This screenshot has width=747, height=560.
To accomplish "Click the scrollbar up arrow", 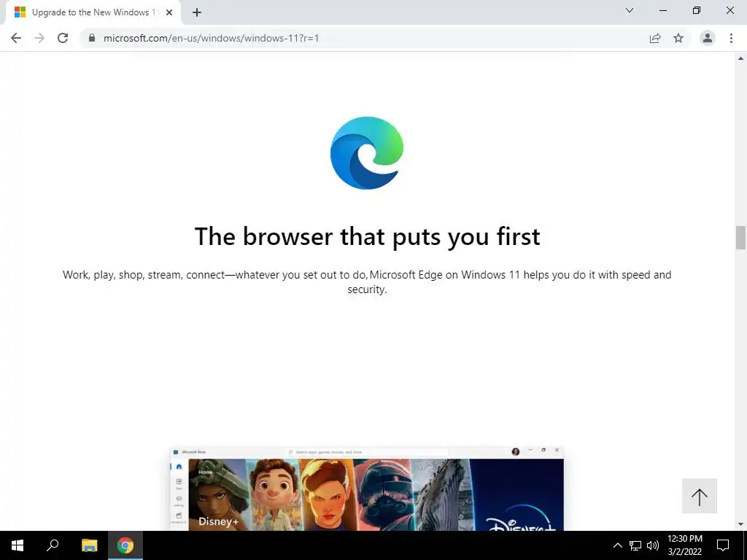I will 740,58.
